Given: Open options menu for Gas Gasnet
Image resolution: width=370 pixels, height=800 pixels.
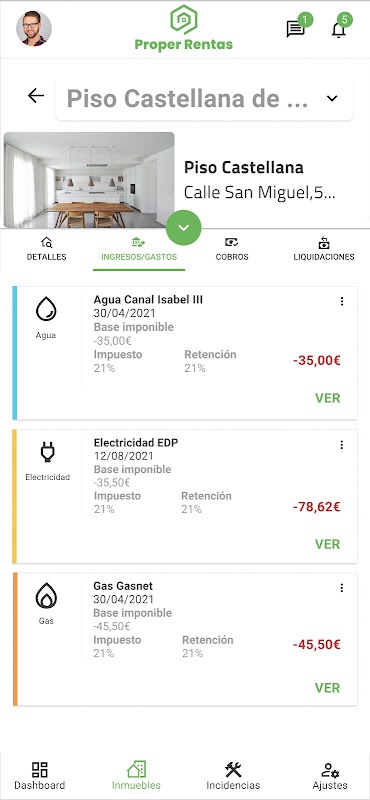Looking at the screenshot, I should coord(342,588).
